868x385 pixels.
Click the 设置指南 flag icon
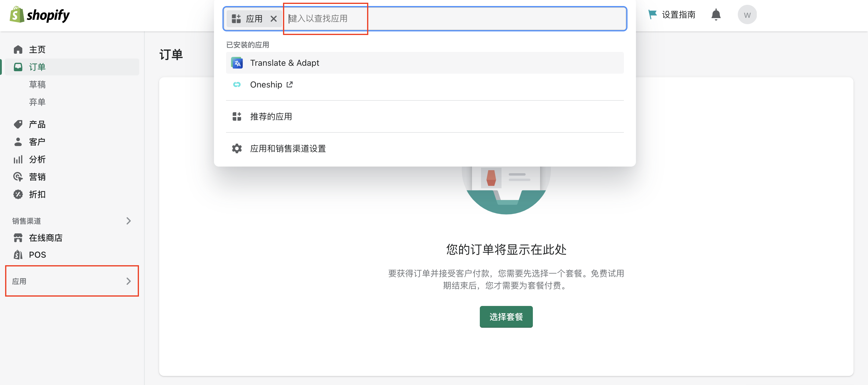click(x=652, y=14)
